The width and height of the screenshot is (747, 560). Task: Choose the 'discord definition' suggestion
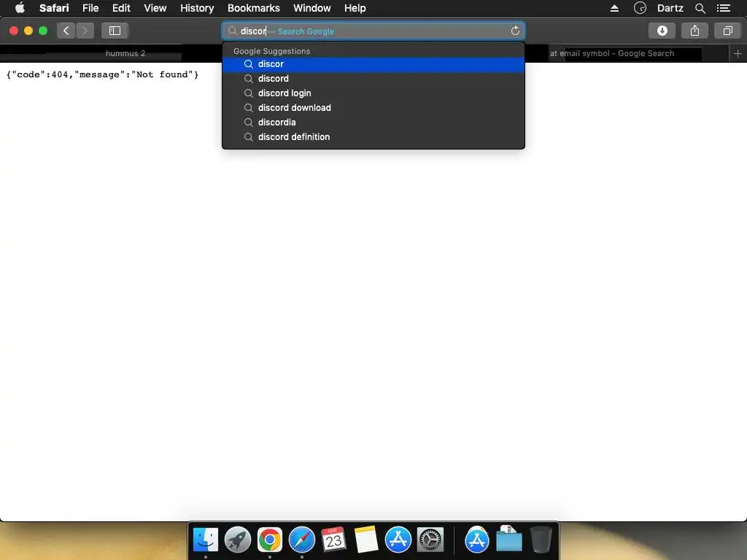coord(373,136)
